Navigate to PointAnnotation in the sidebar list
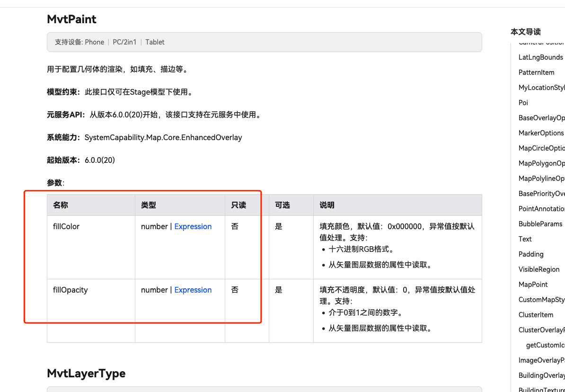The image size is (565, 392). [x=541, y=209]
